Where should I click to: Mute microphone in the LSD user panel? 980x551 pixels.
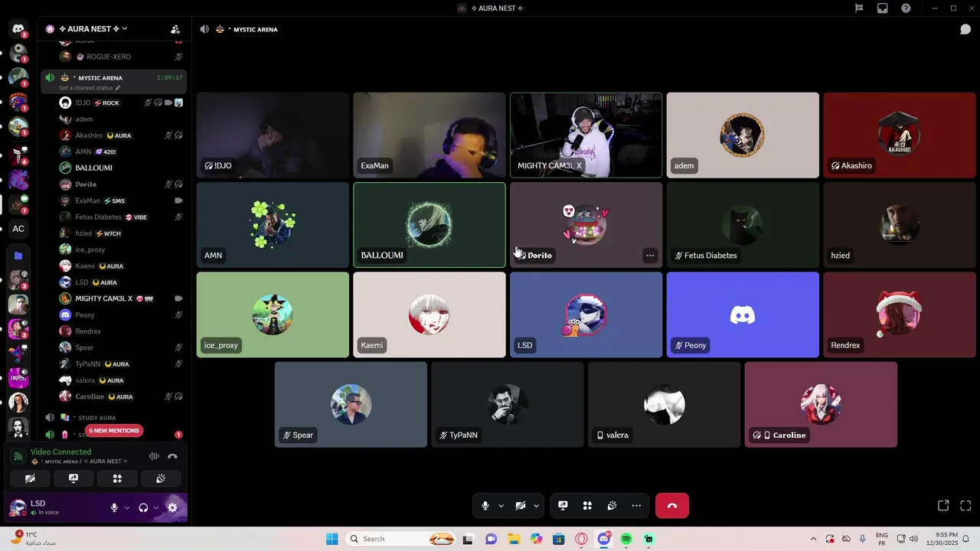click(x=114, y=507)
